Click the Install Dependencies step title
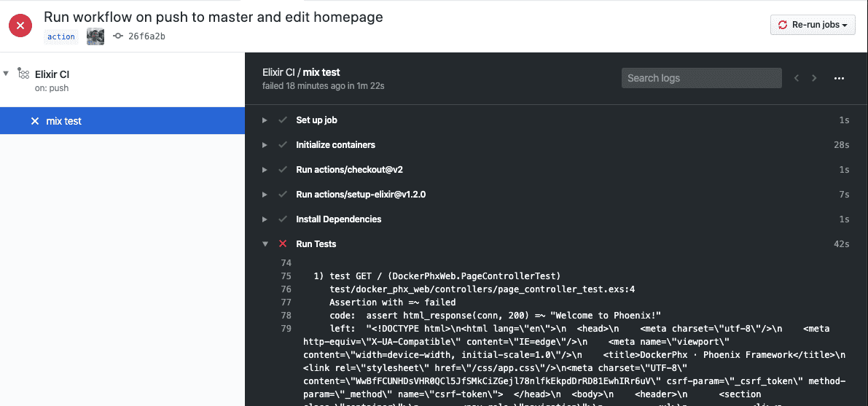868x406 pixels. [x=339, y=219]
